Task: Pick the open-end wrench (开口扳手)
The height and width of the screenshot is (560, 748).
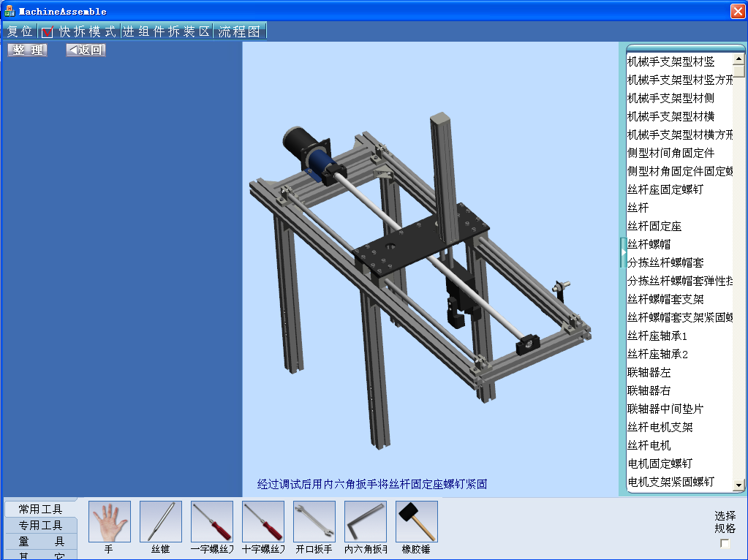Action: pyautogui.click(x=314, y=522)
